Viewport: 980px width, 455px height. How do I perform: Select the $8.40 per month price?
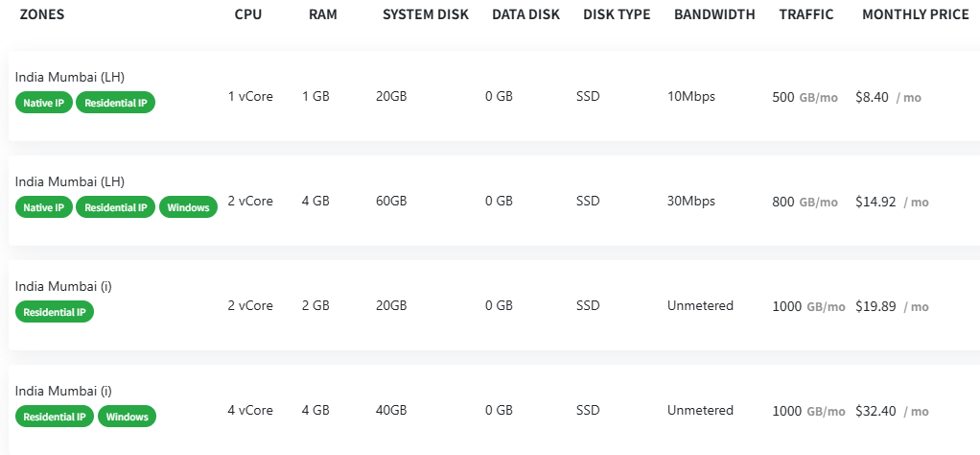pos(873,97)
